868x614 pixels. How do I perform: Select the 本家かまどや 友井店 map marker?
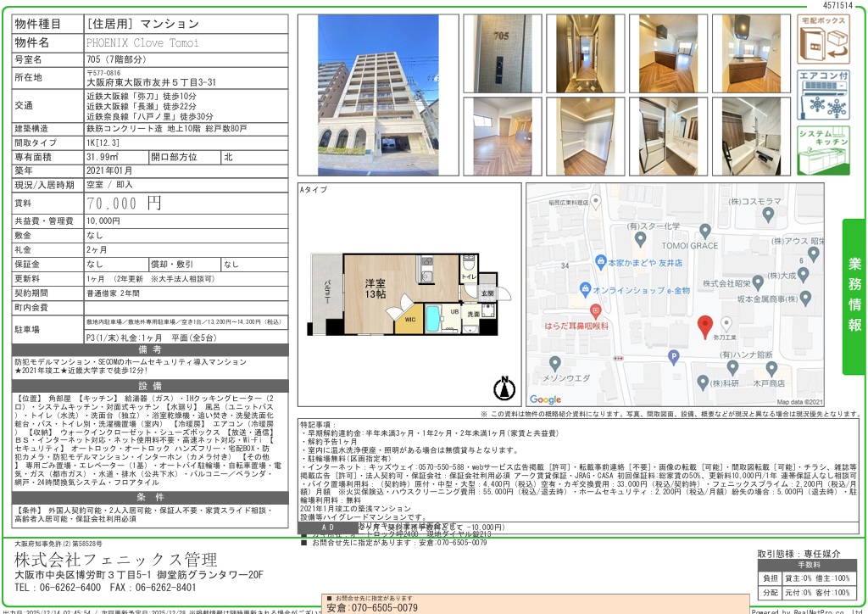[x=600, y=261]
